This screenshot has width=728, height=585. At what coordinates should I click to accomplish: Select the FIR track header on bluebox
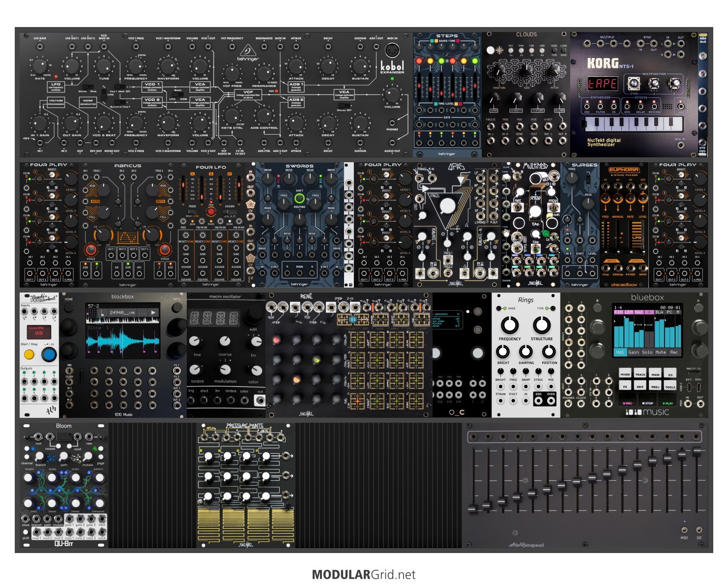point(618,312)
